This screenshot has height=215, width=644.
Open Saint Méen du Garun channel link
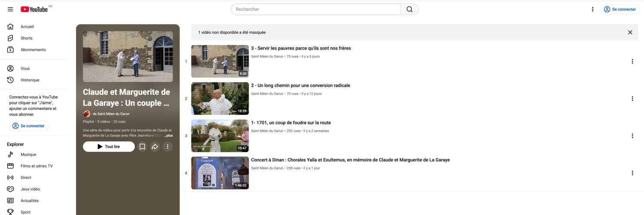pyautogui.click(x=111, y=114)
